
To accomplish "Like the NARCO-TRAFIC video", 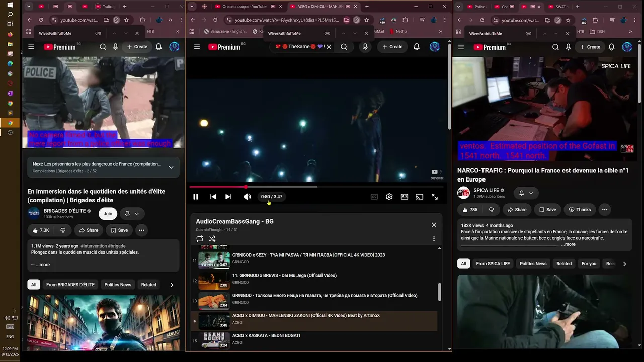I will coord(469,210).
